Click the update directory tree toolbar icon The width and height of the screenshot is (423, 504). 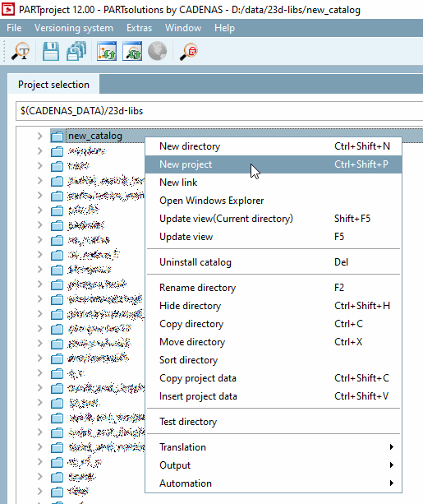107,52
